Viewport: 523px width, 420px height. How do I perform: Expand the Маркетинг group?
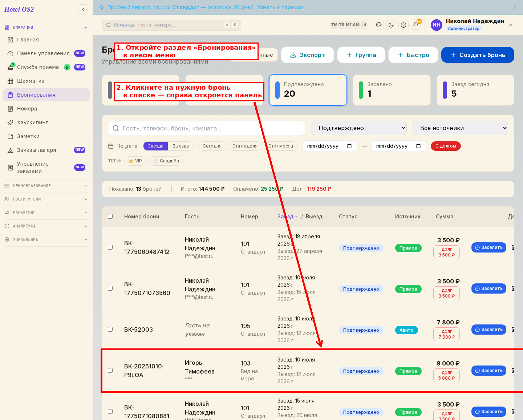tap(46, 213)
